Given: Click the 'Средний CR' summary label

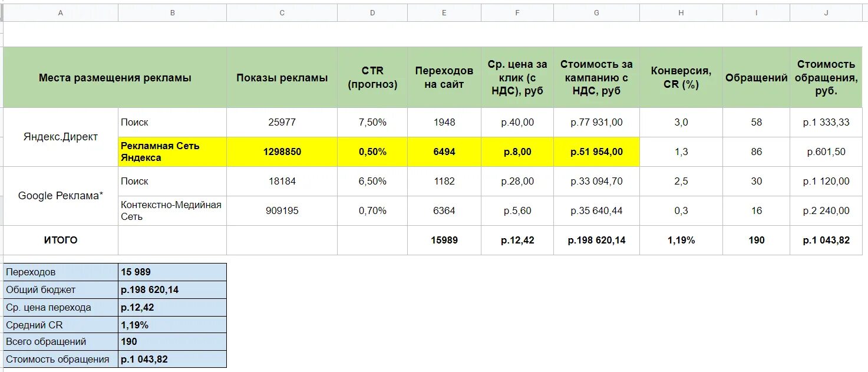Looking at the screenshot, I should [x=61, y=324].
